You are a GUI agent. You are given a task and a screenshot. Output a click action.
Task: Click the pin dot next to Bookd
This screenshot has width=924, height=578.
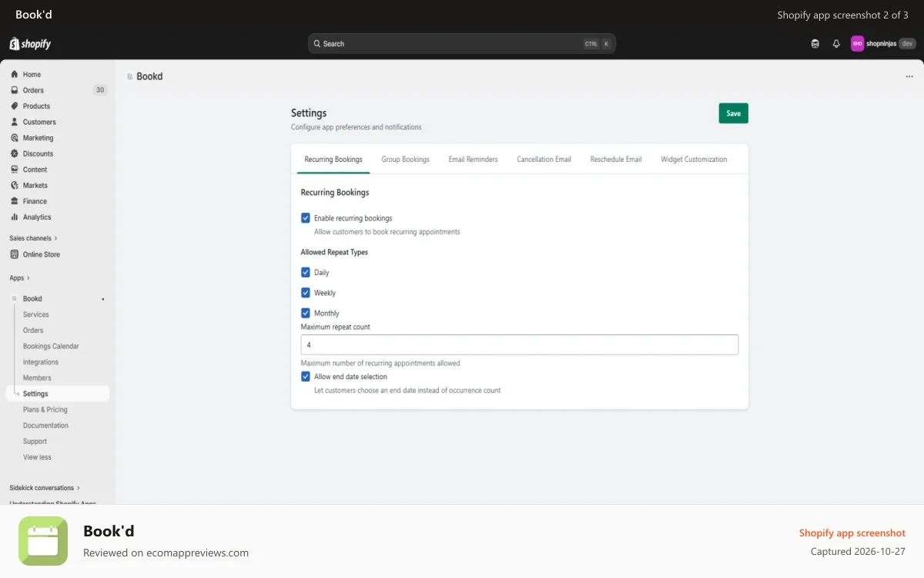(103, 299)
